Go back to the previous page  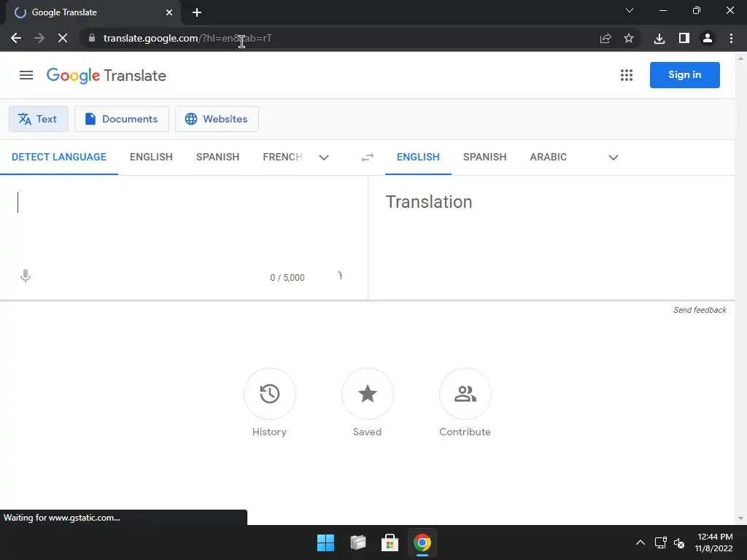16,38
